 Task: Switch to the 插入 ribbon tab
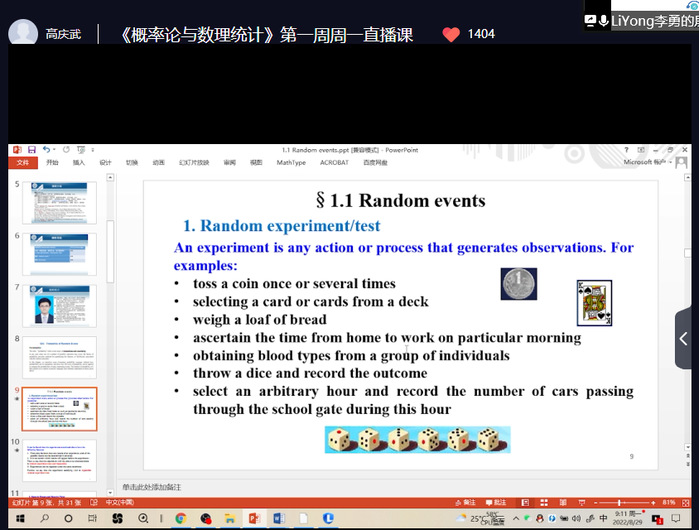(x=79, y=162)
